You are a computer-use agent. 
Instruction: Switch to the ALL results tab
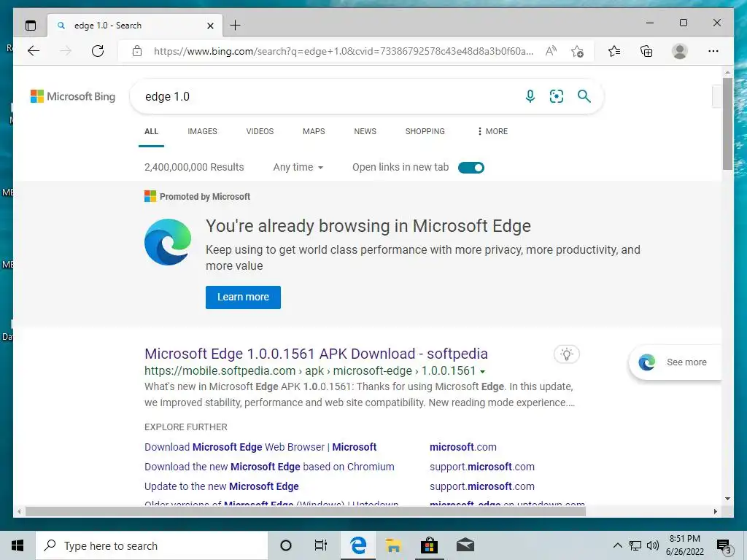[151, 131]
